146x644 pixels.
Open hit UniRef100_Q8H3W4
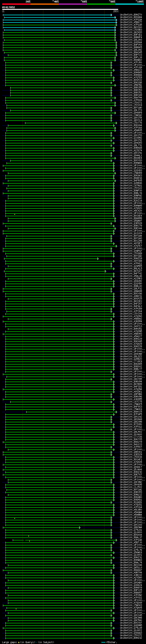pyautogui.click(x=131, y=527)
